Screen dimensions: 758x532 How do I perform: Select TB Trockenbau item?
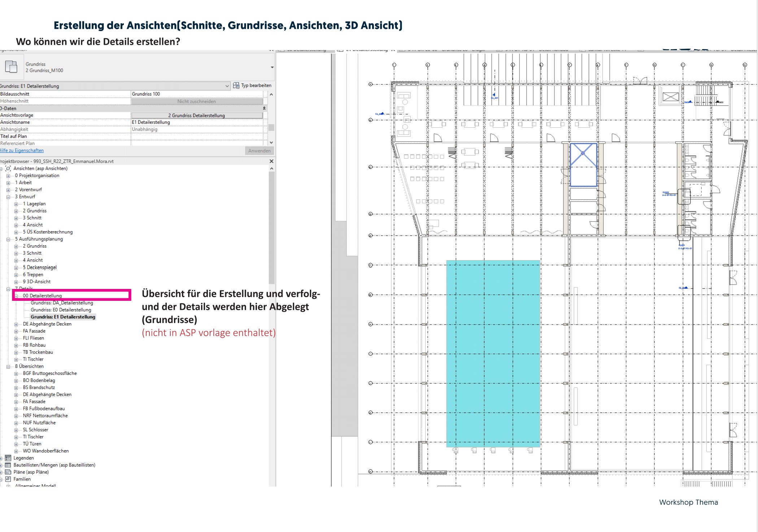(38, 352)
